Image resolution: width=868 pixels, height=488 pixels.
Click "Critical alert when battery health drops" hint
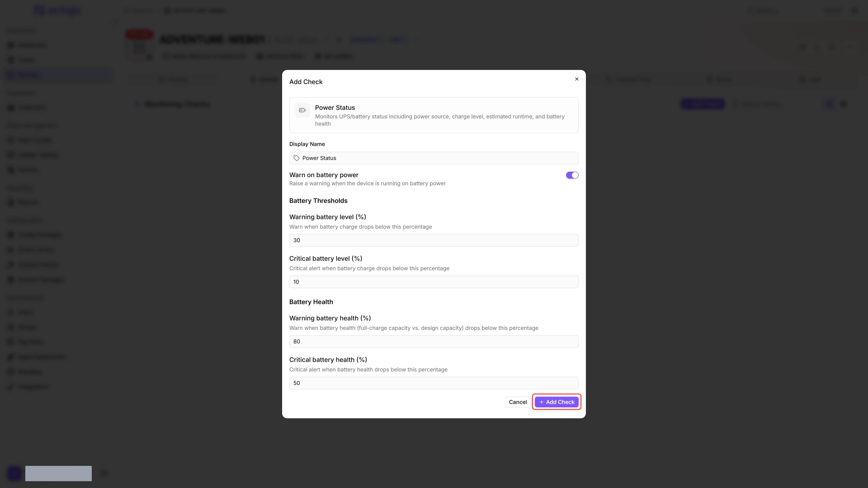click(x=368, y=369)
